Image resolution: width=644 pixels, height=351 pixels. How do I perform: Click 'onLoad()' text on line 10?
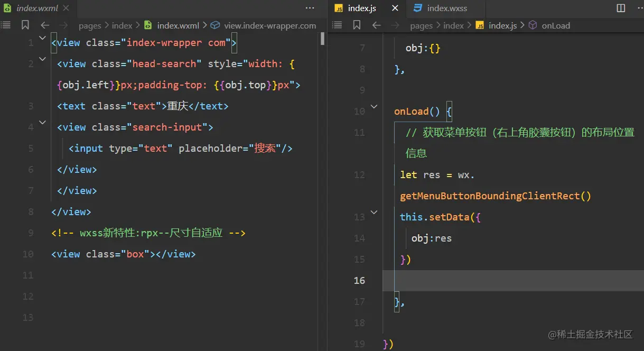point(417,112)
